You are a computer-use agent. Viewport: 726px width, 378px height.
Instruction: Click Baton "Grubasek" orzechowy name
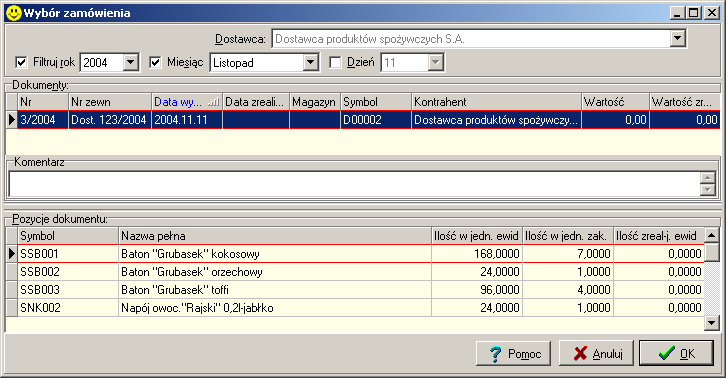(x=275, y=272)
